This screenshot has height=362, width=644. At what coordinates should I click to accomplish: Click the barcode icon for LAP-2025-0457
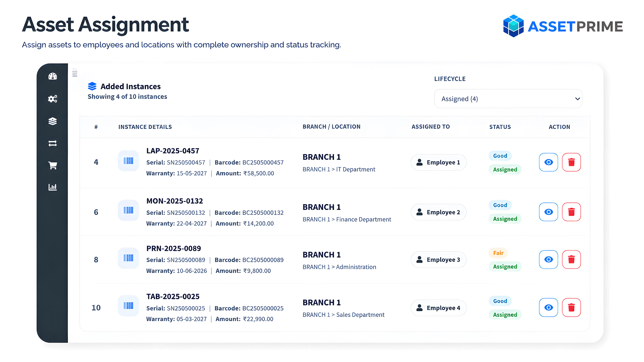pos(128,161)
